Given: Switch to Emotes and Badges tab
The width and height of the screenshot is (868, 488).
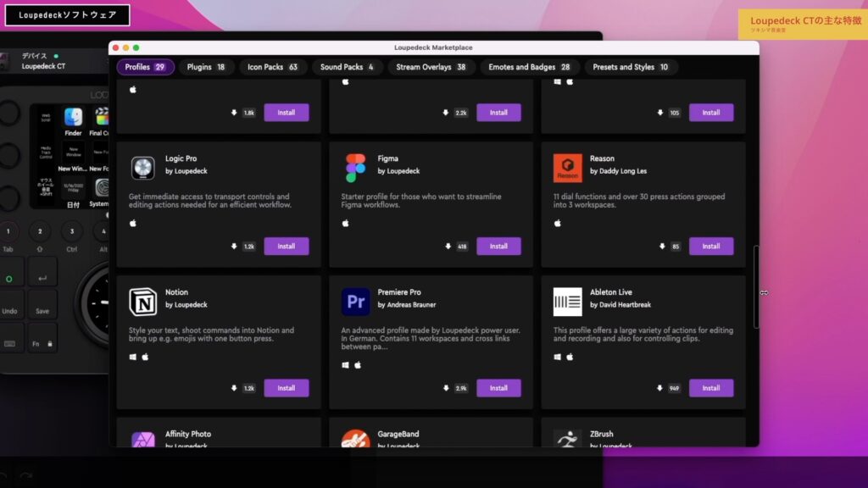Looking at the screenshot, I should 529,67.
